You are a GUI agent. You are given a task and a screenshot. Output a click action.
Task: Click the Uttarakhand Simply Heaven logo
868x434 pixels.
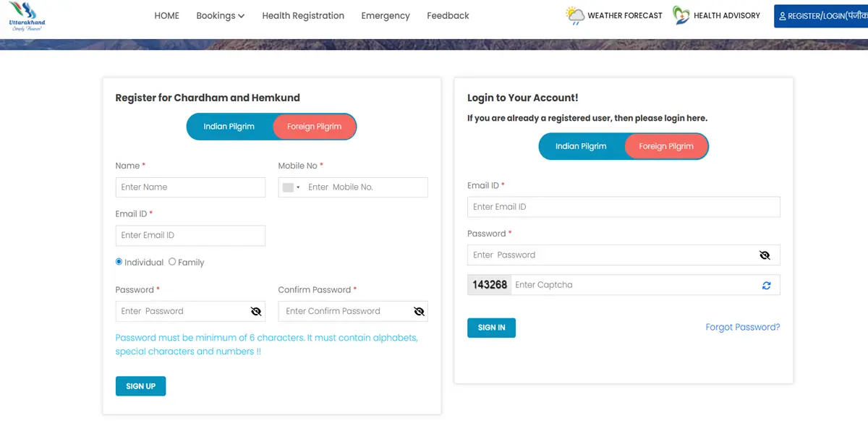tap(27, 16)
